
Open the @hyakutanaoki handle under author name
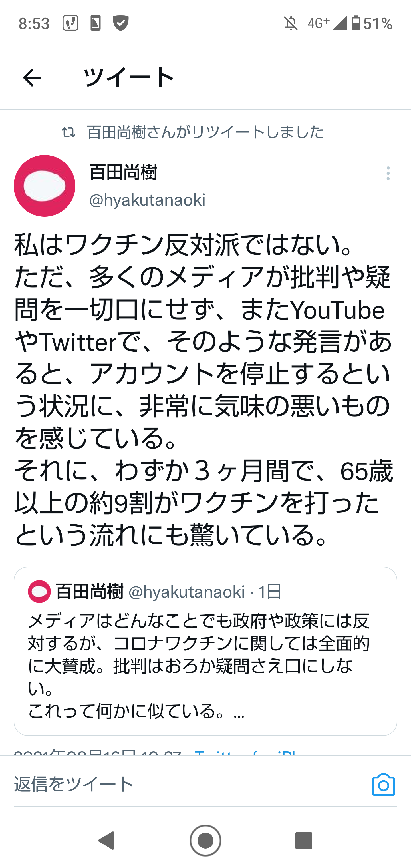coord(147,200)
